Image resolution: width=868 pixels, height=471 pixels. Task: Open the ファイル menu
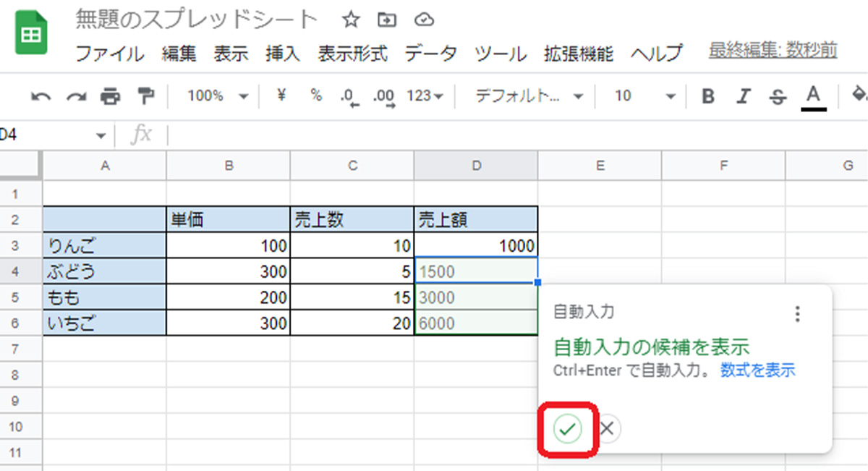[111, 54]
